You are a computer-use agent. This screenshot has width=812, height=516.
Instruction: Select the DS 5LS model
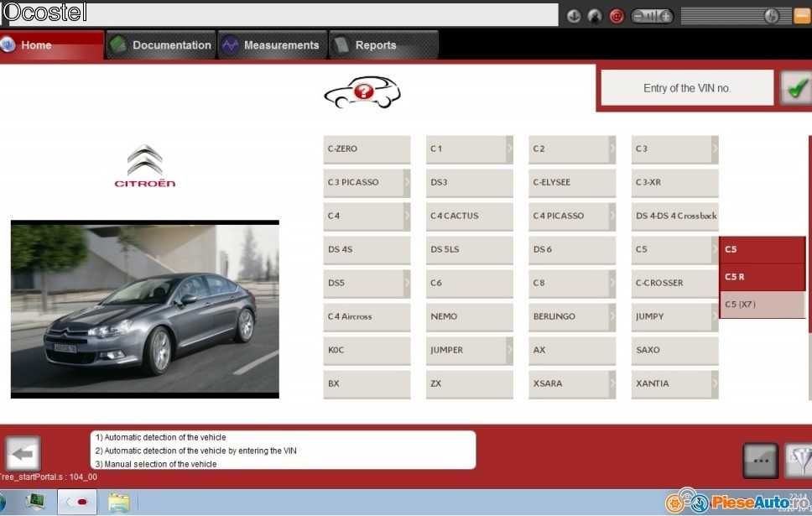tap(469, 250)
